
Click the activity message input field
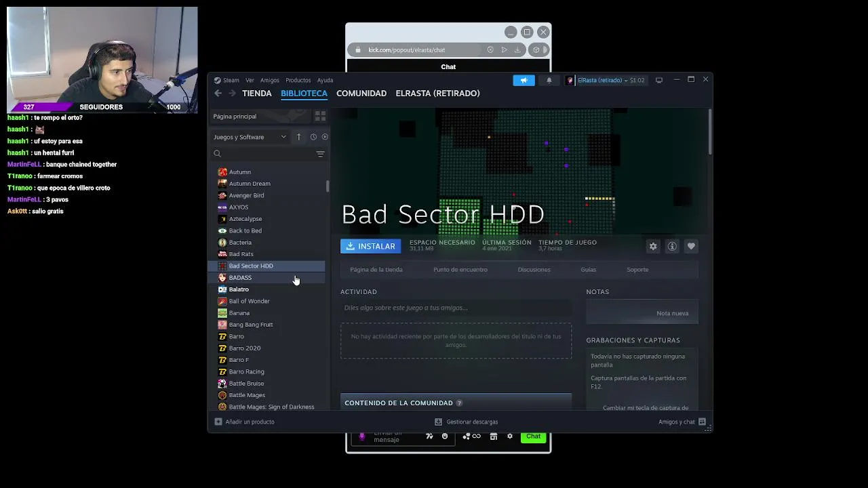(456, 308)
